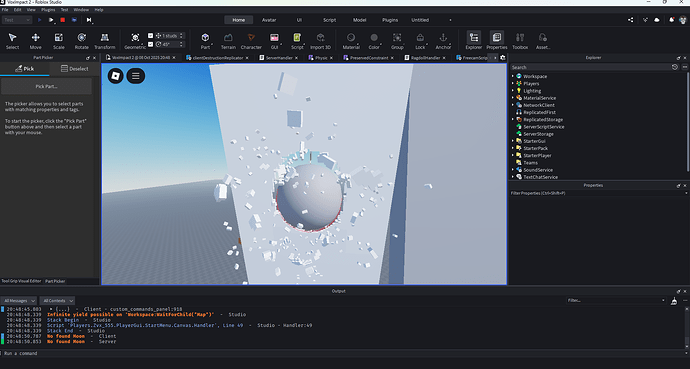The image size is (690, 369).
Task: Open the clientDestructionReplicator script tab
Action: pyautogui.click(x=218, y=58)
